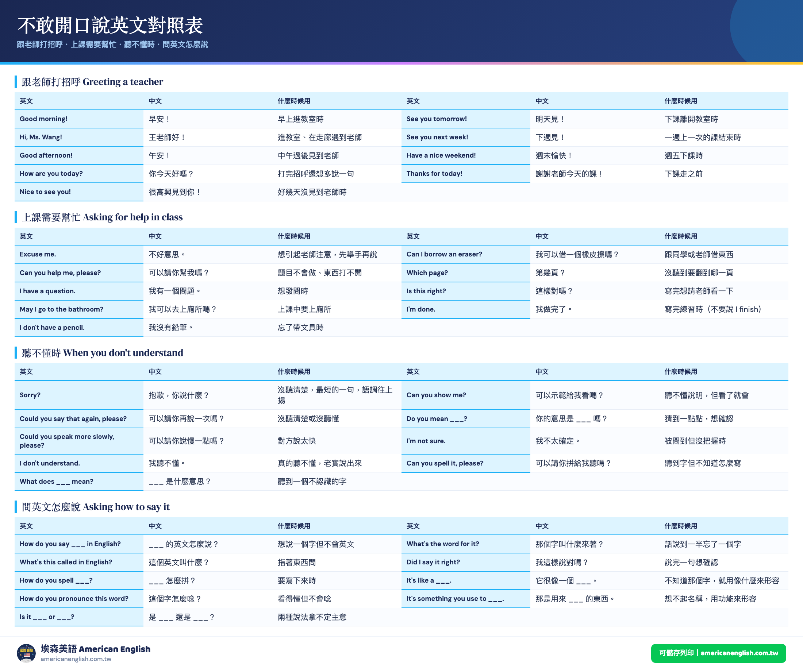The width and height of the screenshot is (803, 672).
Task: Select the phrase Can you show me?
Action: pos(436,395)
